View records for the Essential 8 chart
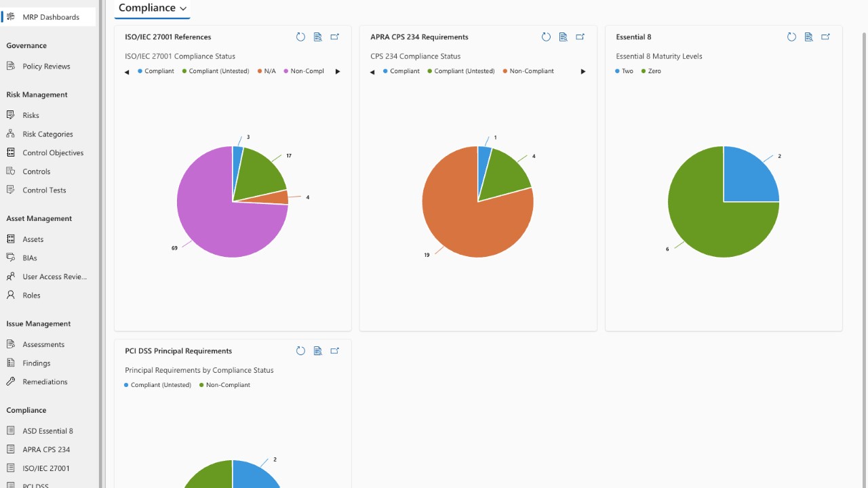 point(808,37)
